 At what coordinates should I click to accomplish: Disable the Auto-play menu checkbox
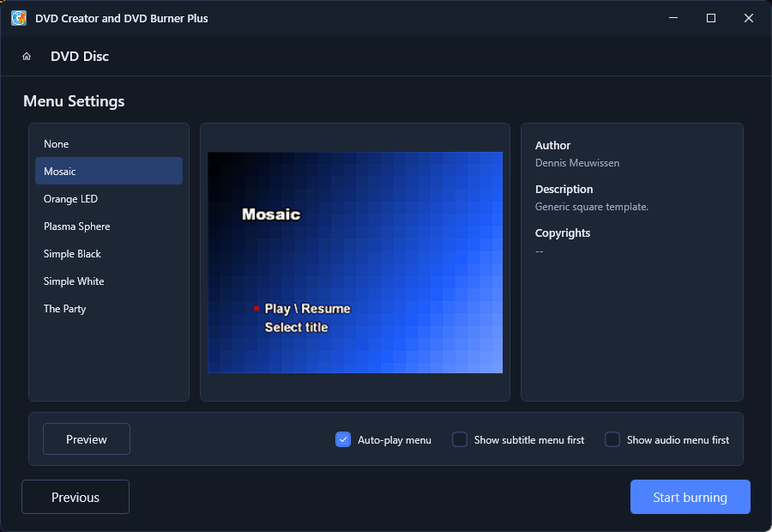click(x=343, y=439)
